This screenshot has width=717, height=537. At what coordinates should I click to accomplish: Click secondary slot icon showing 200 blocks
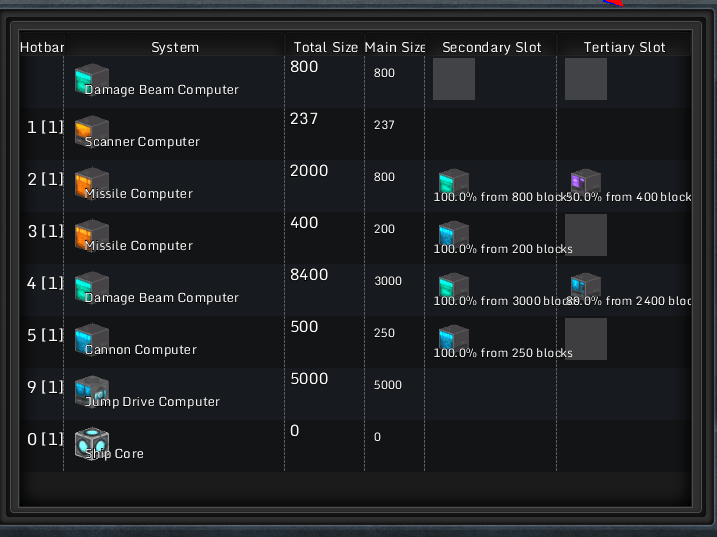[454, 235]
